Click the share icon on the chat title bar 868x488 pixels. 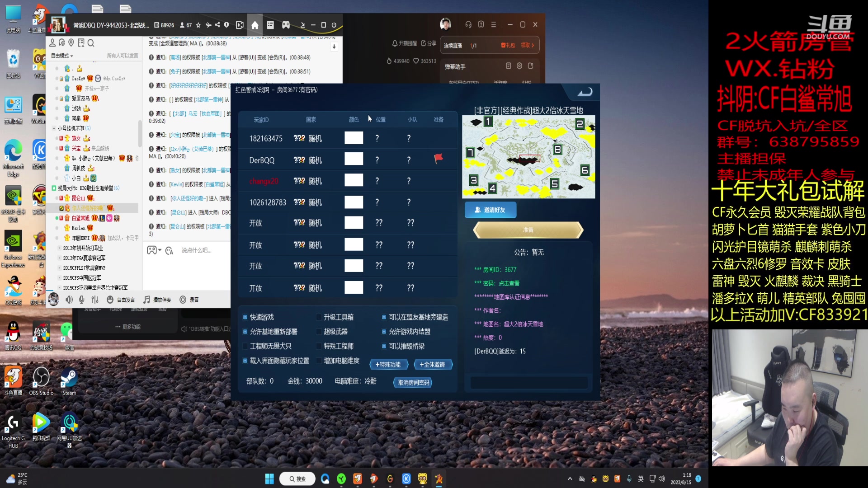218,25
